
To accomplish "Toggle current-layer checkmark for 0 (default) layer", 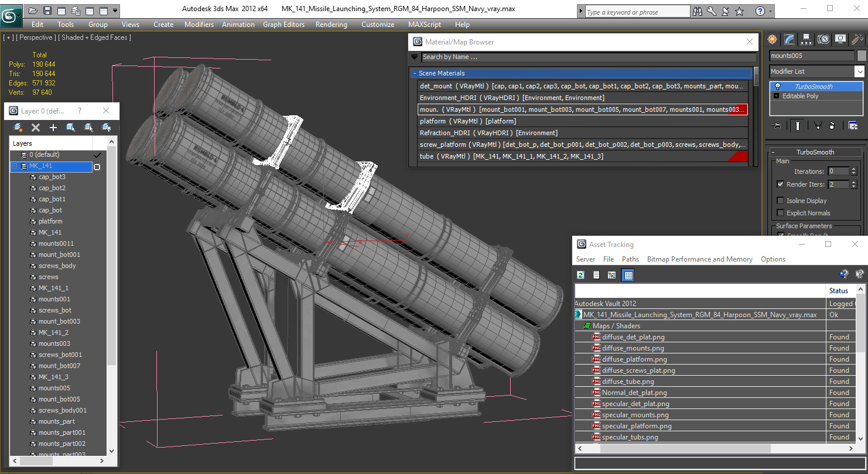I will [x=97, y=155].
